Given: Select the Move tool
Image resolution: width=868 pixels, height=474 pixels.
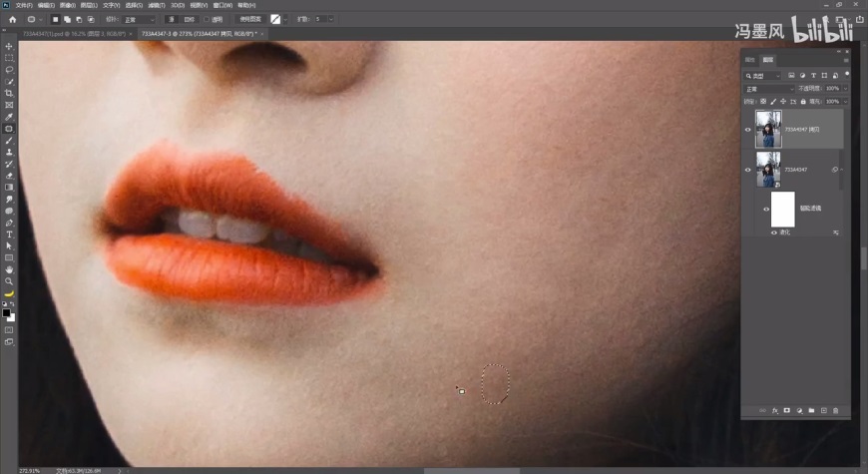Looking at the screenshot, I should coord(9,46).
